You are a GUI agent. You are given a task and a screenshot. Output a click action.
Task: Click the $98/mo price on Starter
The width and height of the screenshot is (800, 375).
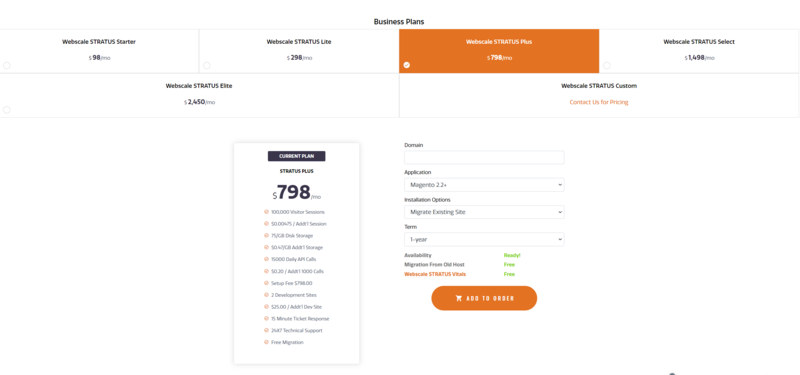[99, 58]
